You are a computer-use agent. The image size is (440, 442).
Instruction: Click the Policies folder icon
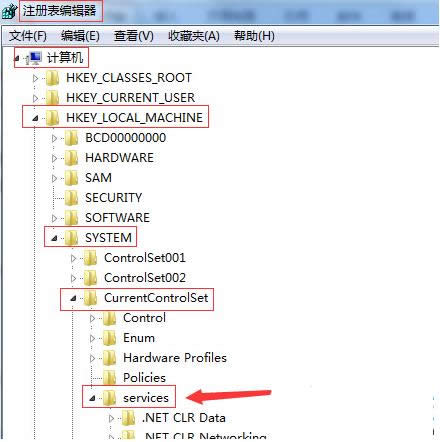[x=109, y=378]
